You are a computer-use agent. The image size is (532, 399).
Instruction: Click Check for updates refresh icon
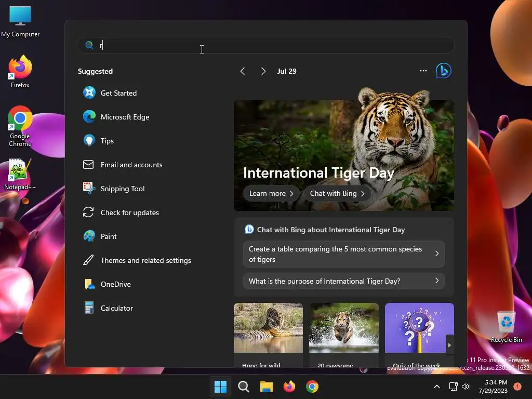click(x=88, y=212)
